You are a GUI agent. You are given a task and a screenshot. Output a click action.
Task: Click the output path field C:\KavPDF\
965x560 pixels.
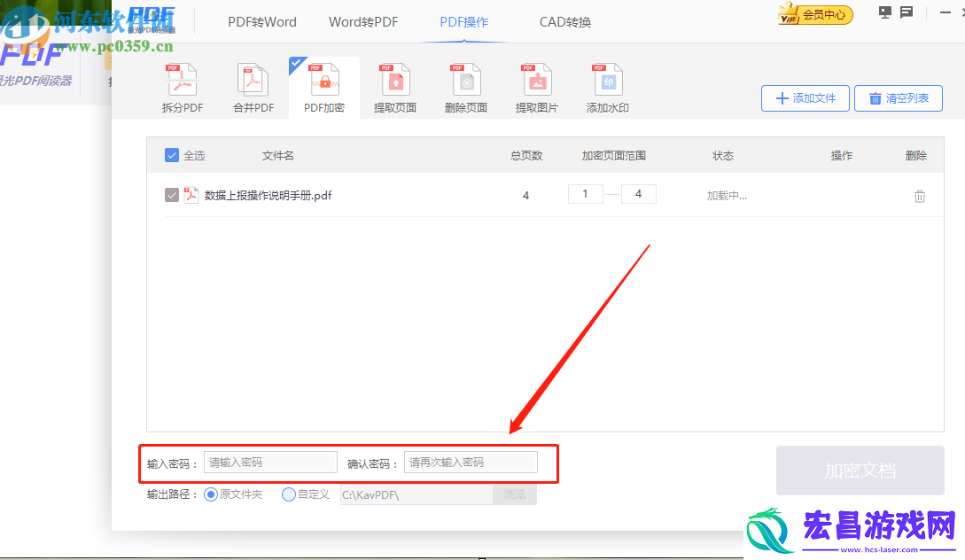tap(416, 494)
